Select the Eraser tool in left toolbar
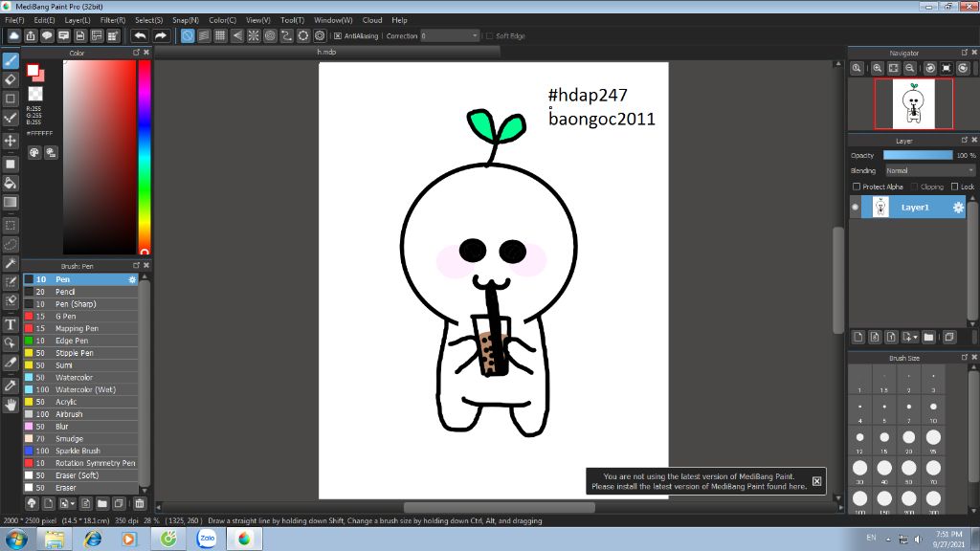 (11, 79)
